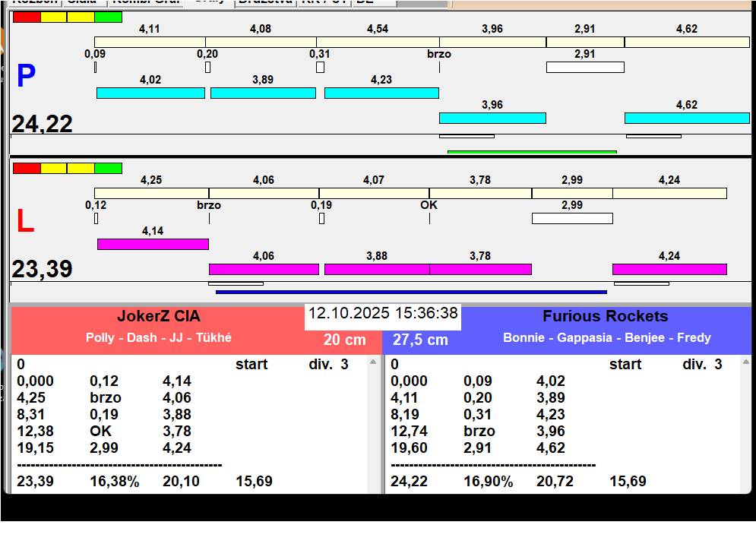The width and height of the screenshot is (756, 544).
Task: Click the blue lane letter P
Action: pos(26,76)
